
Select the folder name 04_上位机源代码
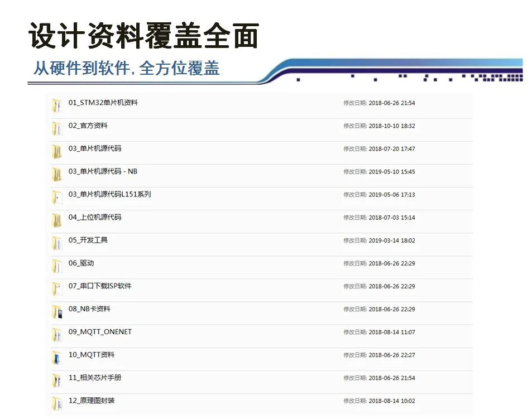click(x=95, y=217)
